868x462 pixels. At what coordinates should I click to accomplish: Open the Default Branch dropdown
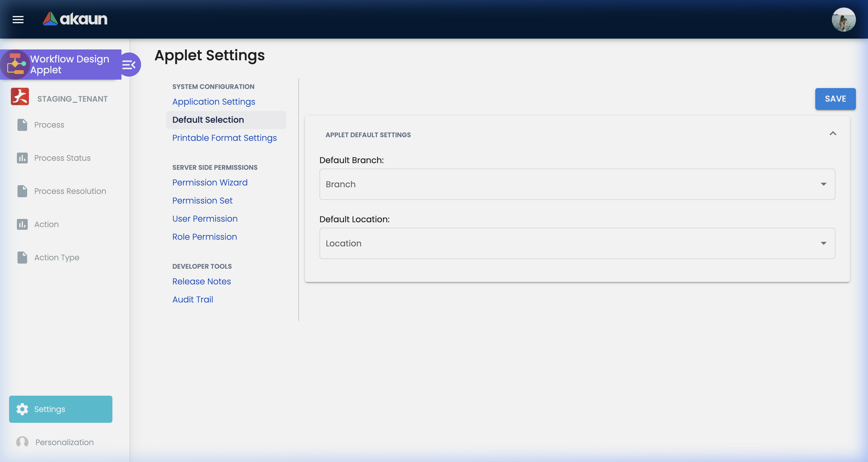[577, 184]
